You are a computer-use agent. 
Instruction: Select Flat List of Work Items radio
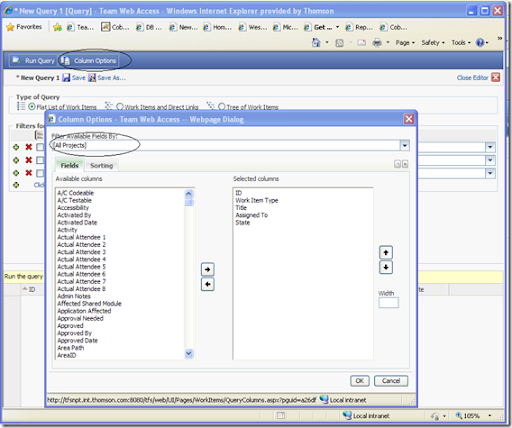[32, 107]
